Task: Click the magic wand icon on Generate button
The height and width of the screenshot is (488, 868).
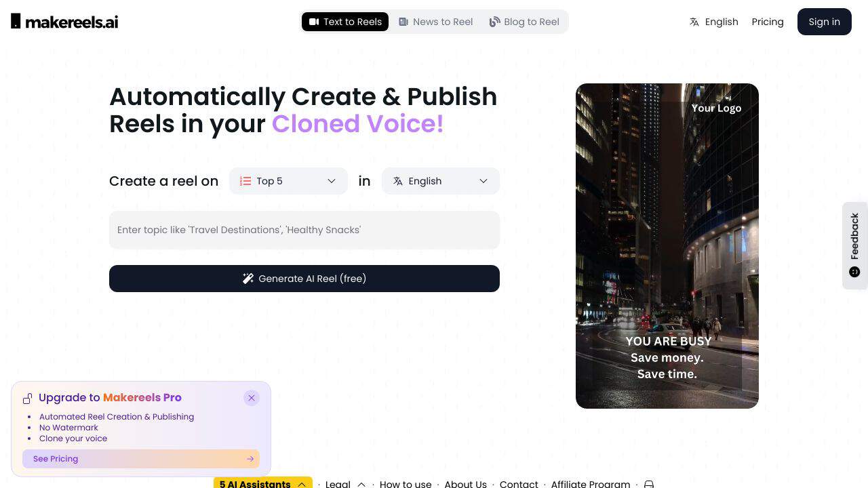Action: tap(248, 279)
